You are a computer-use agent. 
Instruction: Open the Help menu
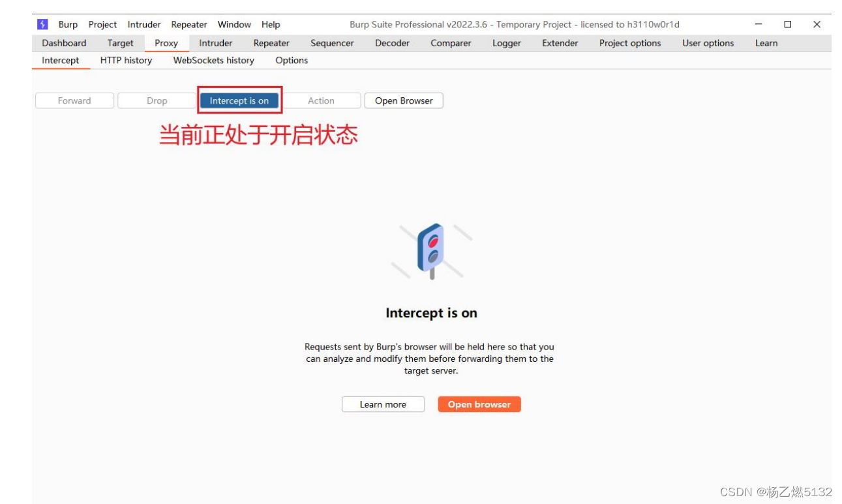[271, 25]
